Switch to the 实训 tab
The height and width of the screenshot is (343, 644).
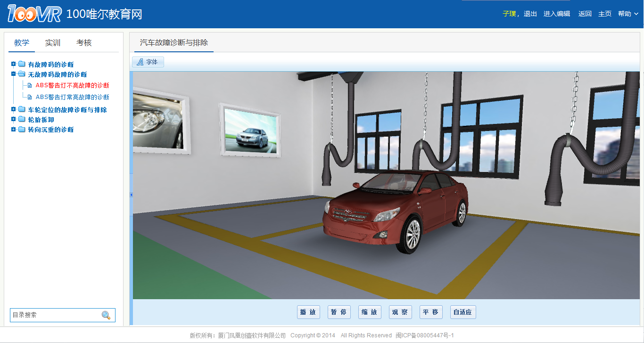click(53, 43)
